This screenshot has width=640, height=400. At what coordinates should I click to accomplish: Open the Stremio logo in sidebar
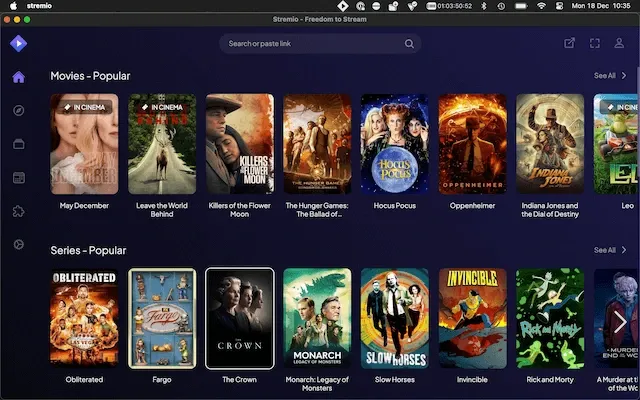click(x=18, y=43)
